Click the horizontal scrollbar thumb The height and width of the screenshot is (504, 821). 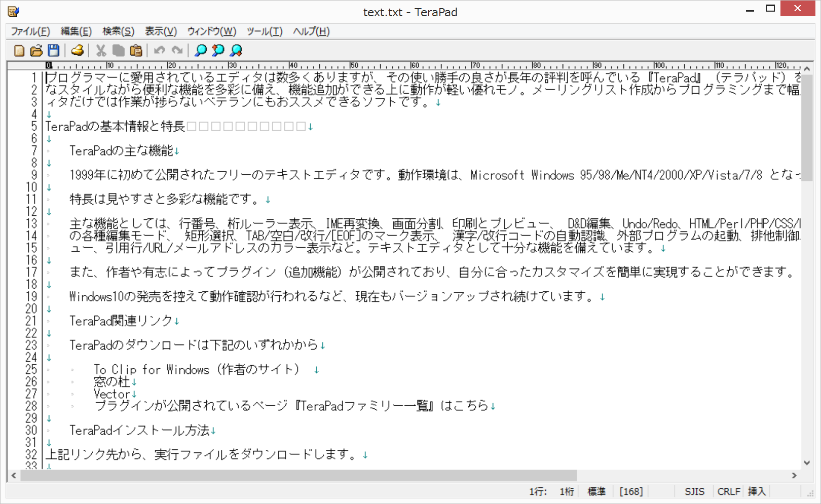coord(298,475)
